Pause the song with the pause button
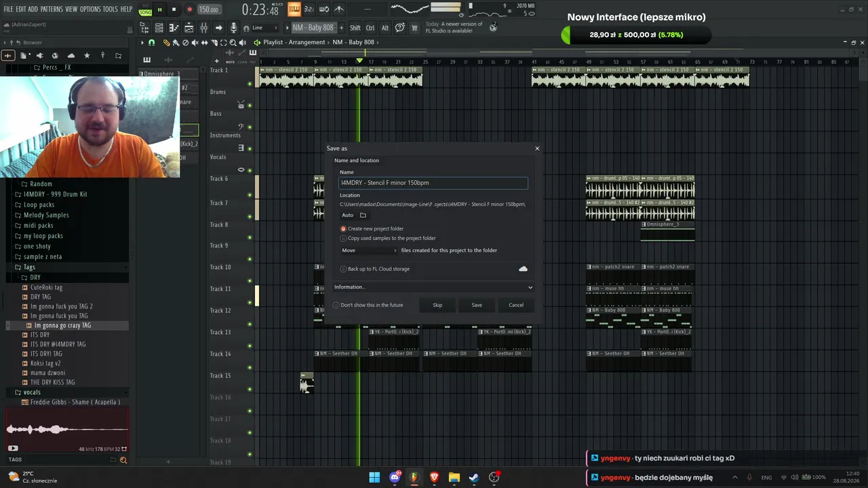Viewport: 868px width, 488px height. 159,9
